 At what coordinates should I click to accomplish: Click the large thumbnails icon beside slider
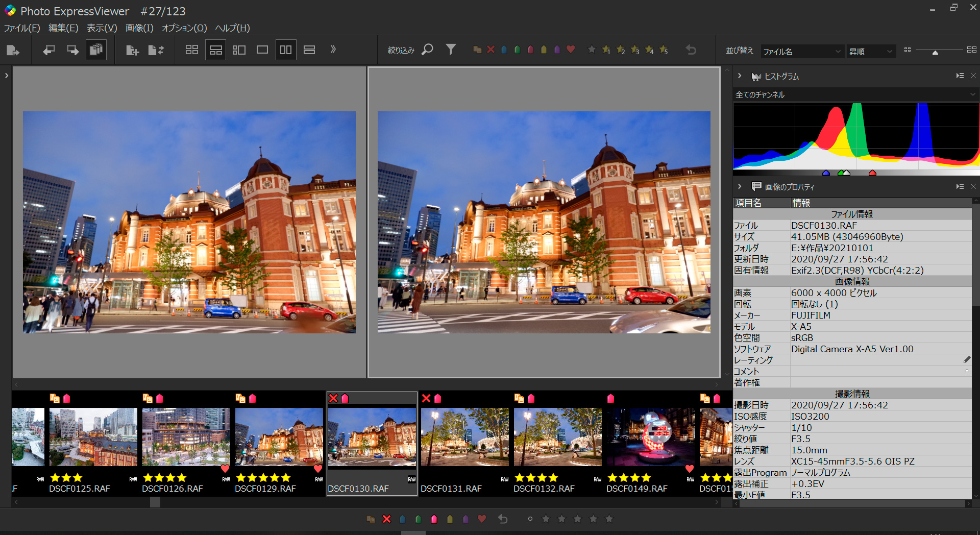972,50
